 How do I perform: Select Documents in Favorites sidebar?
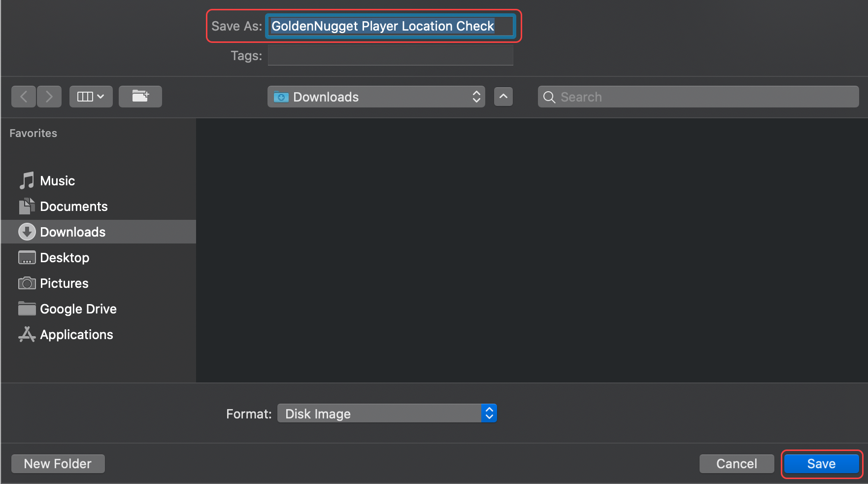tap(99, 207)
